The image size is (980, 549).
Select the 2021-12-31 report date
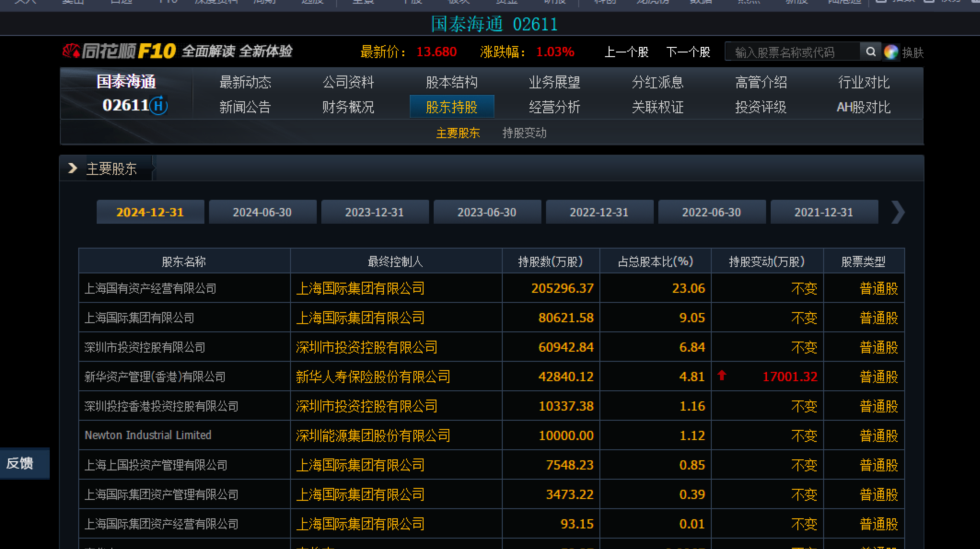coord(824,212)
